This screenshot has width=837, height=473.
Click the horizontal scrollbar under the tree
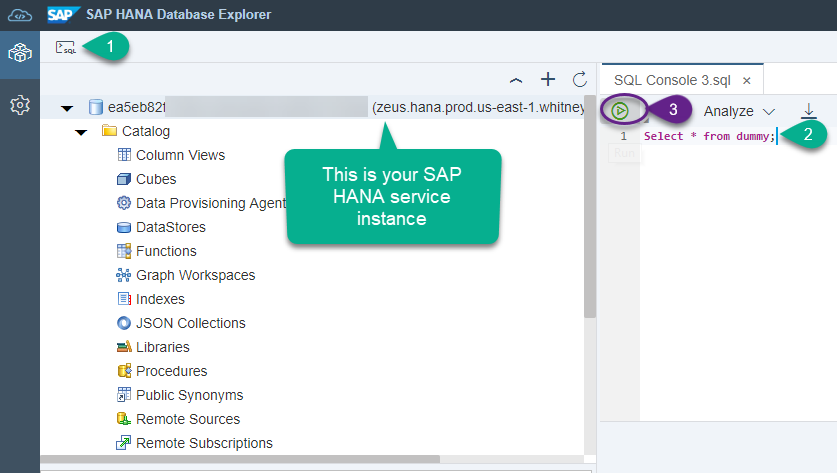pos(240,459)
